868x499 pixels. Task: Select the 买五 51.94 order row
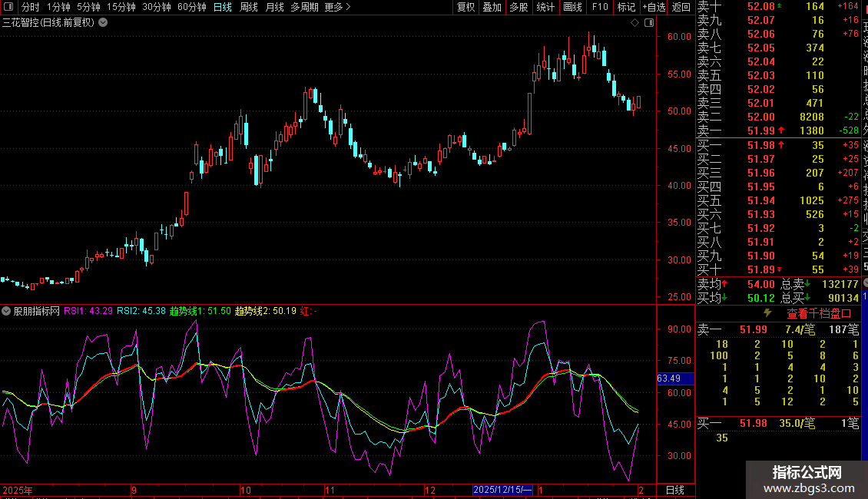[x=779, y=200]
